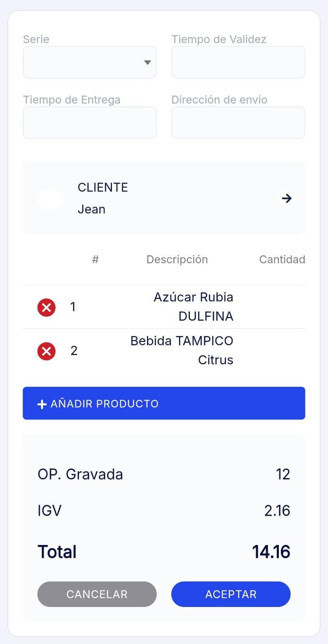Select the Azúcar Rubia DULFINA description
This screenshot has width=328, height=644.
(193, 307)
